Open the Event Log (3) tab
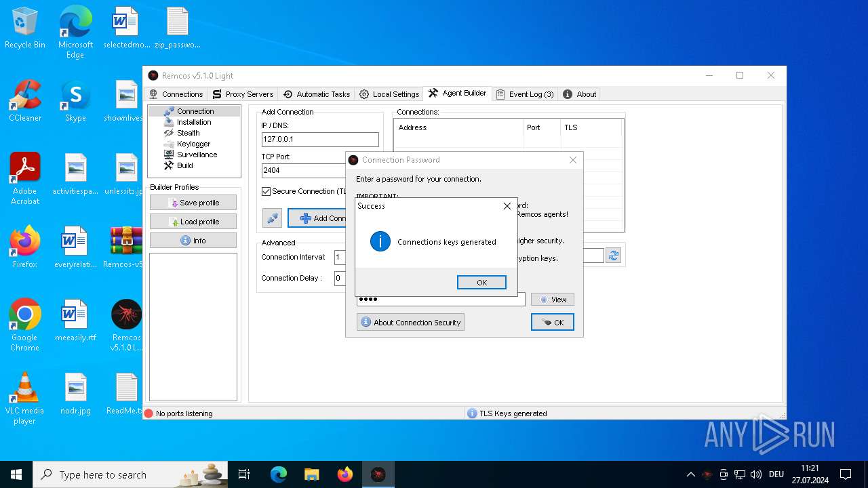Viewport: 868px width, 488px height. tap(525, 94)
